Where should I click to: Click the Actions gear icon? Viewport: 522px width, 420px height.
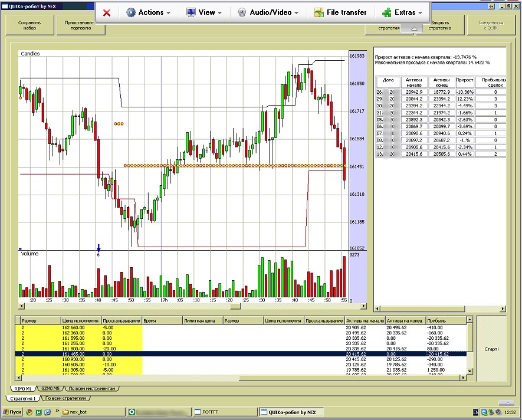131,12
